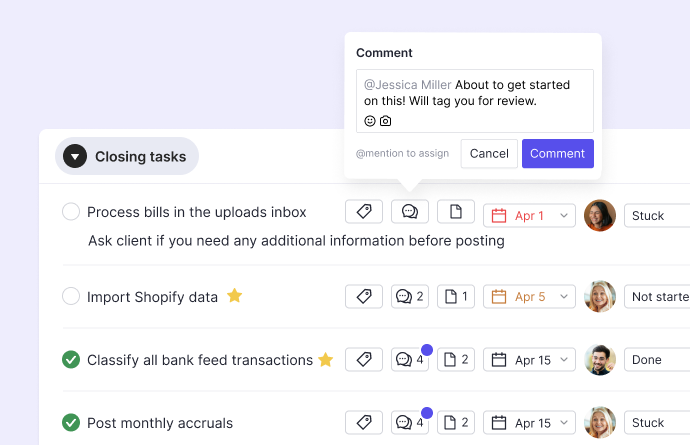Change the Stuck status for Process bills
The height and width of the screenshot is (445, 690).
tap(657, 215)
